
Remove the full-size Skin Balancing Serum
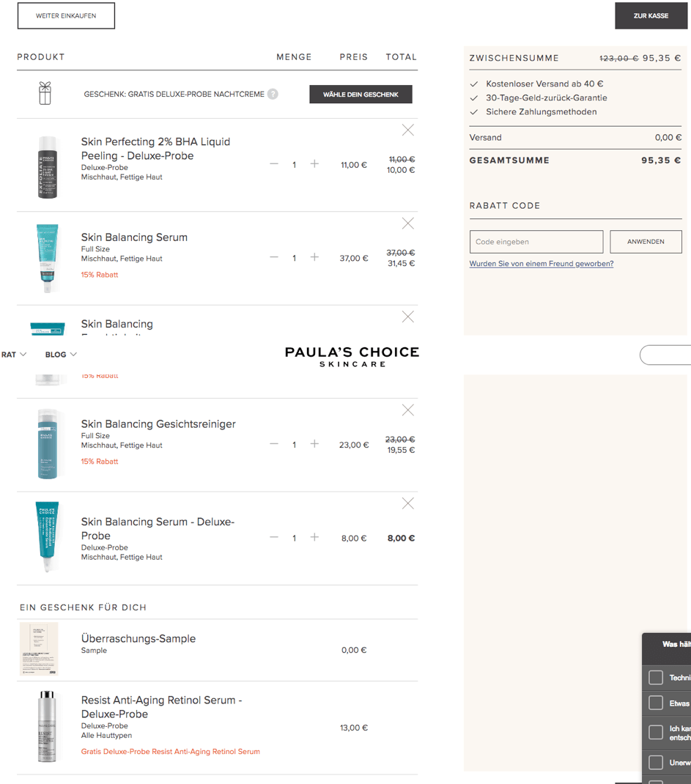point(408,223)
